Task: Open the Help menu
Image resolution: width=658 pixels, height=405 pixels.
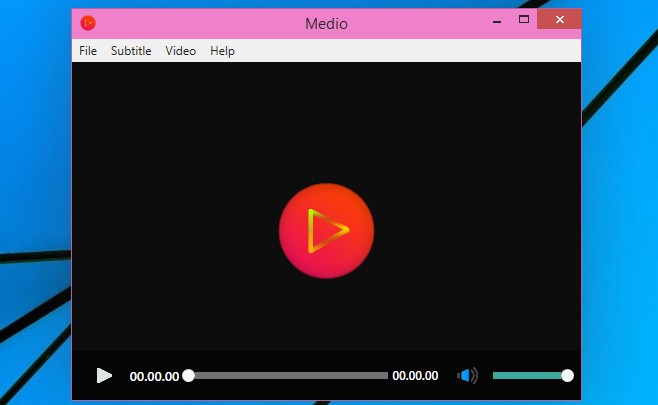Action: click(222, 51)
